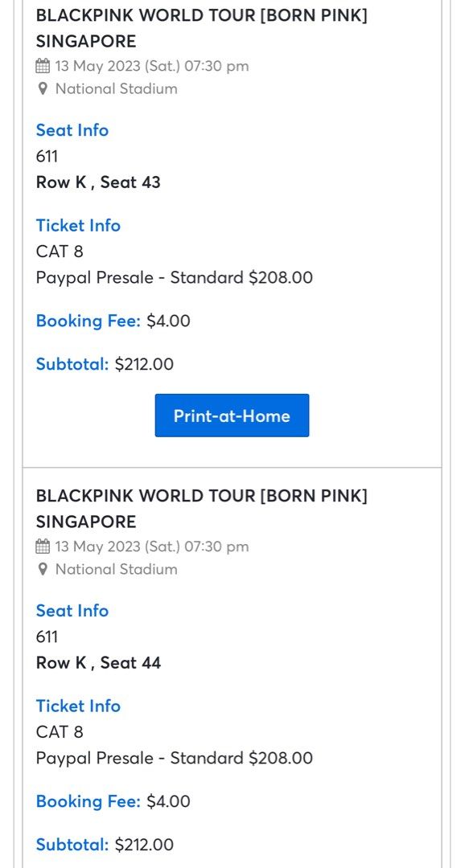Screen dimensions: 465x868
Task: Click first BLACKPINK WORLD TOUR event title
Action: pos(202,28)
